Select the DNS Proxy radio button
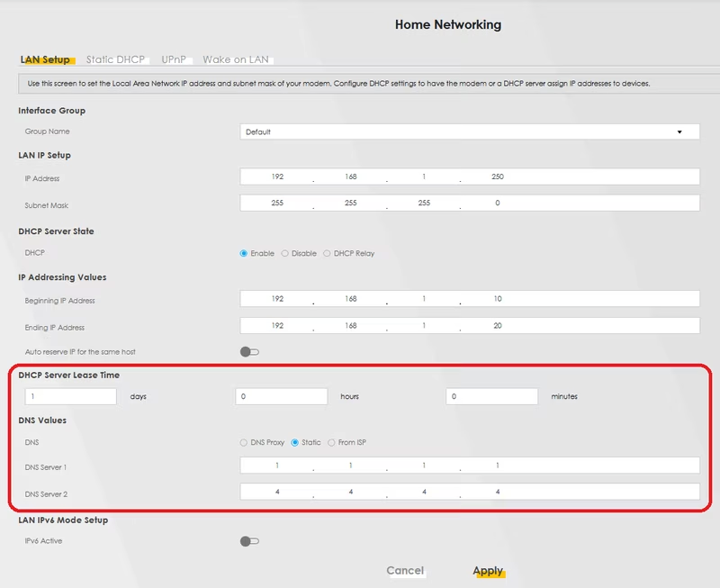The width and height of the screenshot is (720, 588). [x=243, y=442]
